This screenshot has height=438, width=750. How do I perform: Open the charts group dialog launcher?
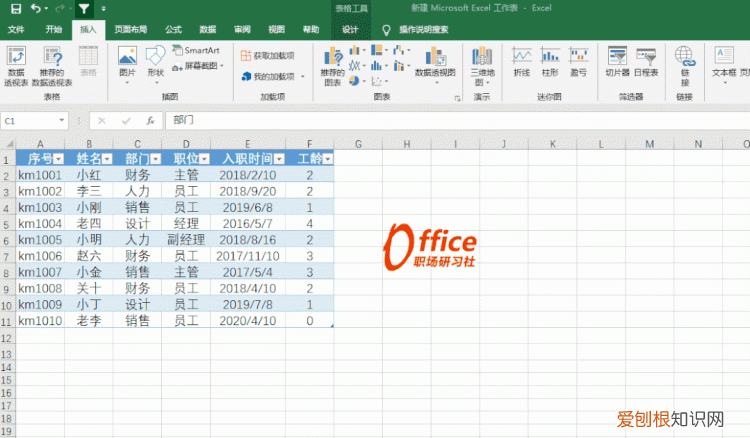[457, 98]
